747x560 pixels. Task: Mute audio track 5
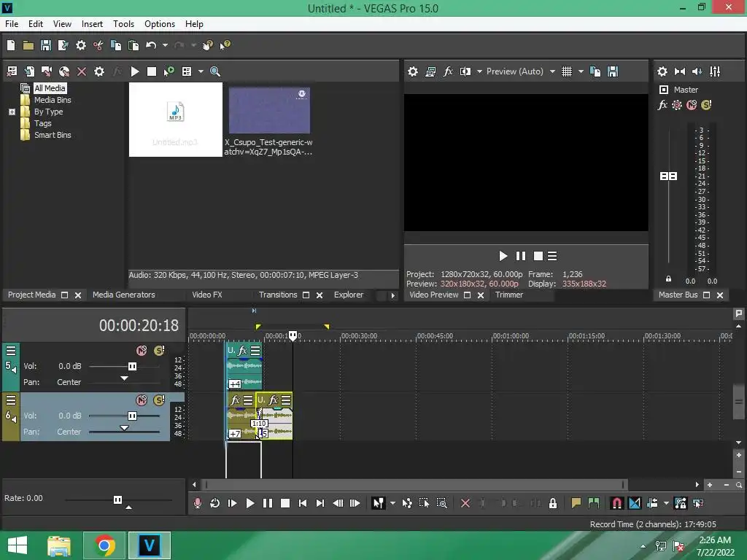click(142, 351)
